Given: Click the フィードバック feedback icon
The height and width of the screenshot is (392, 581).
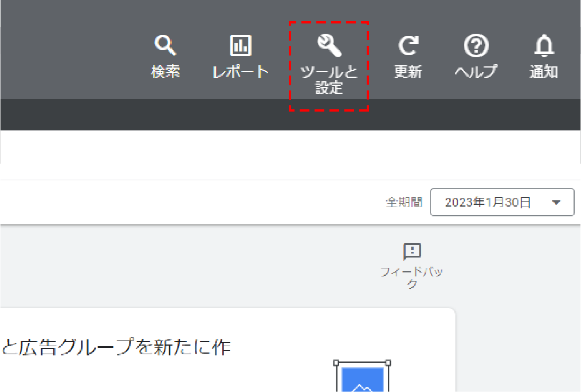Looking at the screenshot, I should tap(411, 252).
